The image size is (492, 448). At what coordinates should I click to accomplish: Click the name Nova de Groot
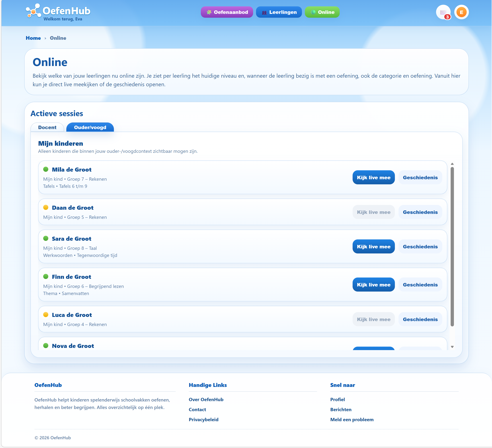73,346
